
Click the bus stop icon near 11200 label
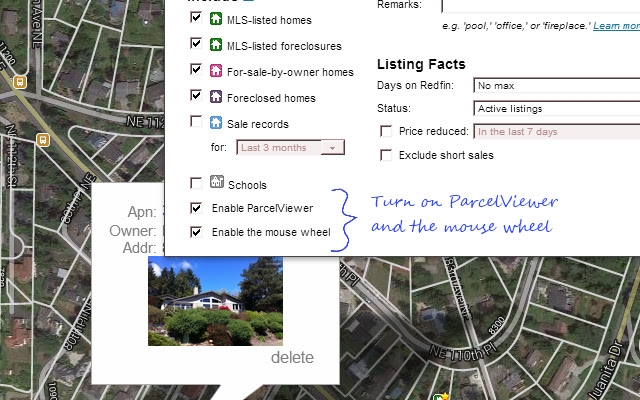coord(20,82)
